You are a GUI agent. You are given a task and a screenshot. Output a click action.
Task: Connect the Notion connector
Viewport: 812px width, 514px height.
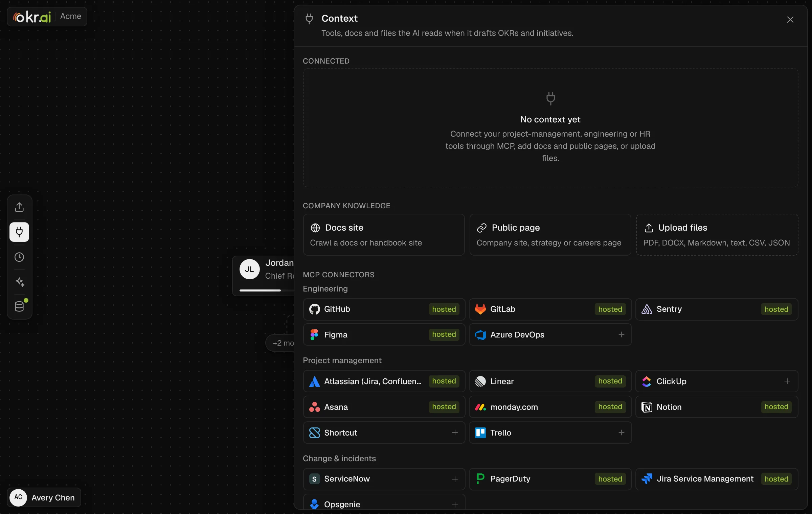(717, 407)
